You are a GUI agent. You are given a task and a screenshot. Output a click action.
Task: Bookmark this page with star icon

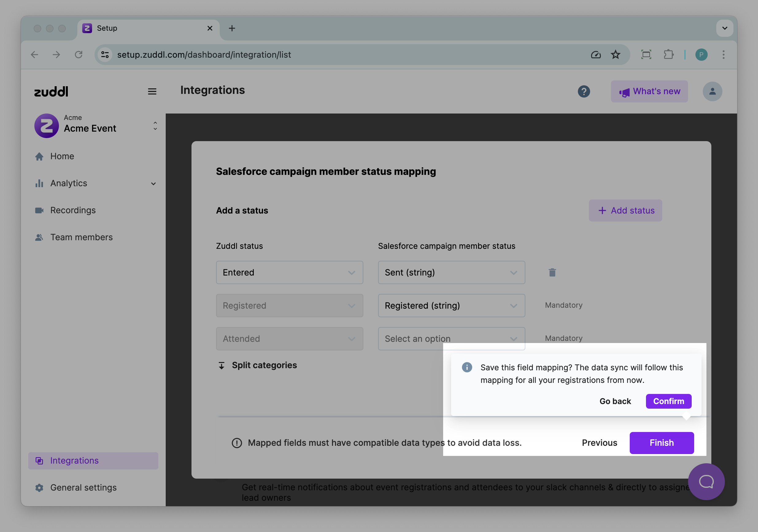pos(615,55)
